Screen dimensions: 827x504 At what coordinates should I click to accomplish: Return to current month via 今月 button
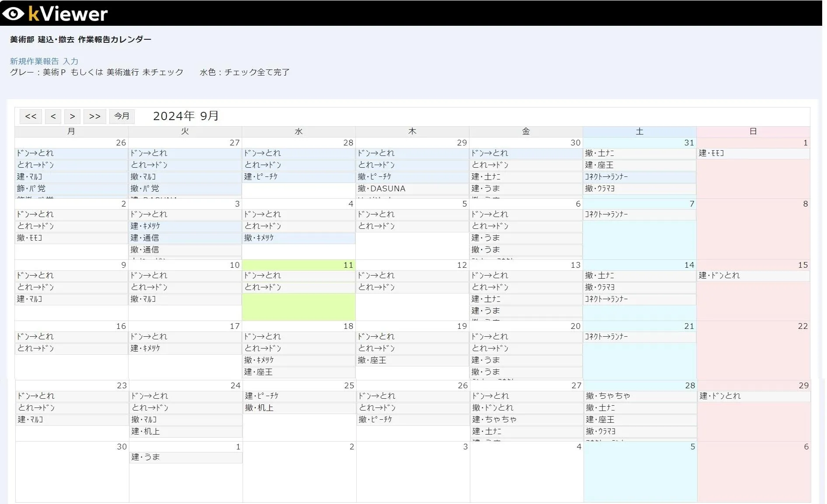(122, 116)
